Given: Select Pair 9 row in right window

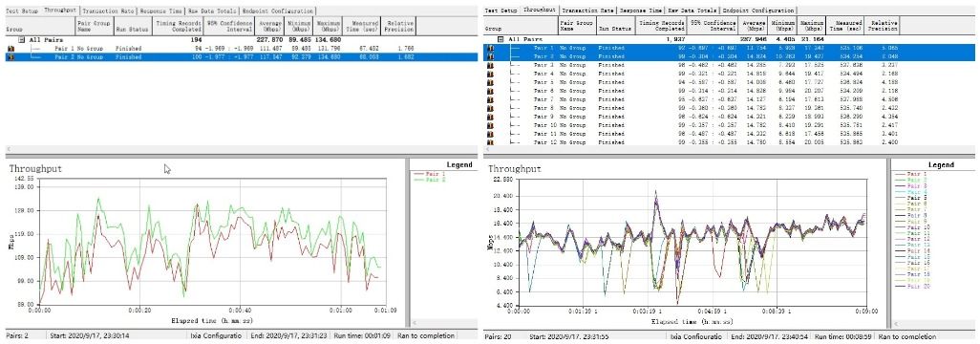Looking at the screenshot, I should [730, 117].
